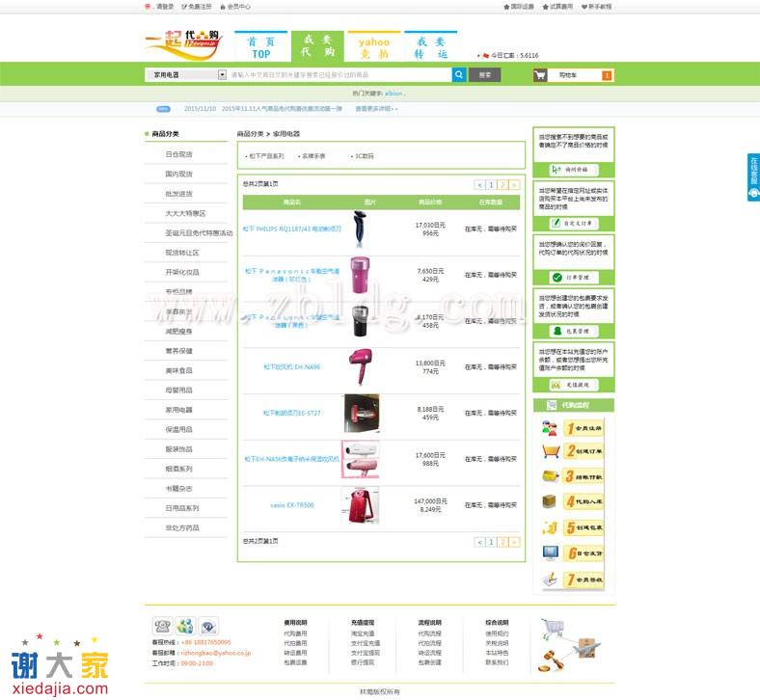Click the pink hair dryer thumbnail
760x700 pixels.
[359, 366]
